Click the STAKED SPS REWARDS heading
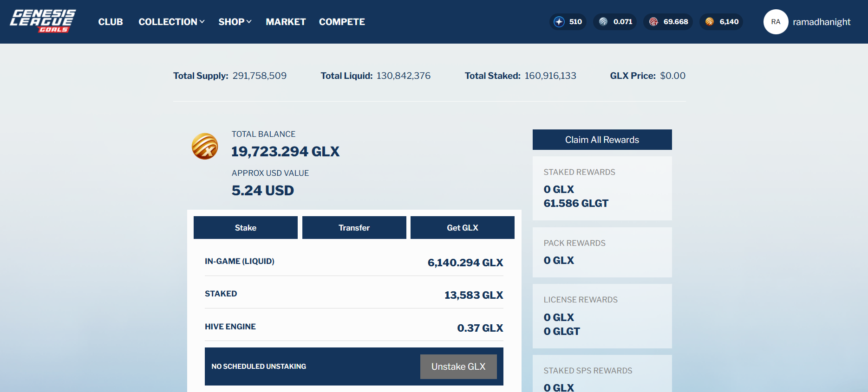 coord(588,371)
